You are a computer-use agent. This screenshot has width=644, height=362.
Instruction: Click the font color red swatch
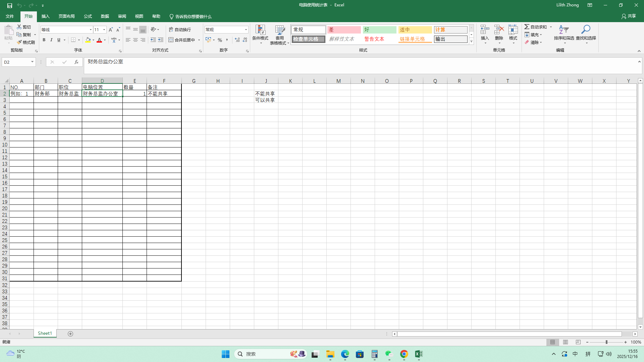pyautogui.click(x=99, y=40)
